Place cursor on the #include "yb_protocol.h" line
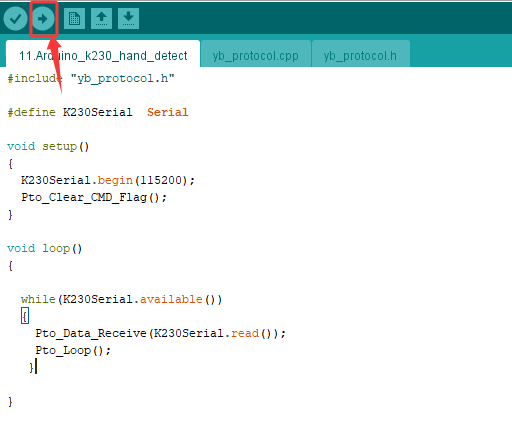The width and height of the screenshot is (512, 424). coord(91,79)
